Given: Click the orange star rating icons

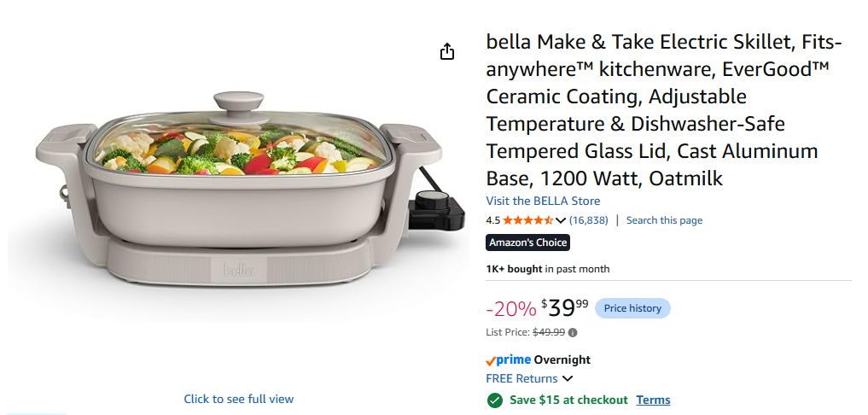Looking at the screenshot, I should [527, 220].
